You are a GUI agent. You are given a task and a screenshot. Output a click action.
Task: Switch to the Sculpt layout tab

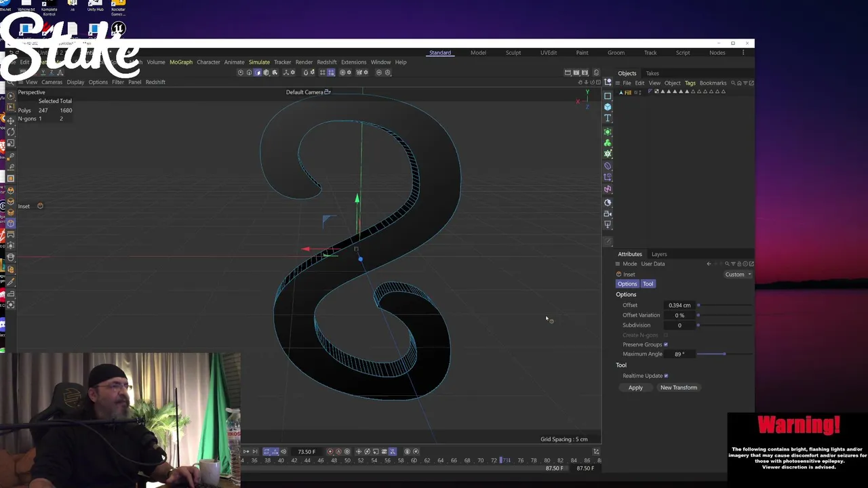coord(513,53)
